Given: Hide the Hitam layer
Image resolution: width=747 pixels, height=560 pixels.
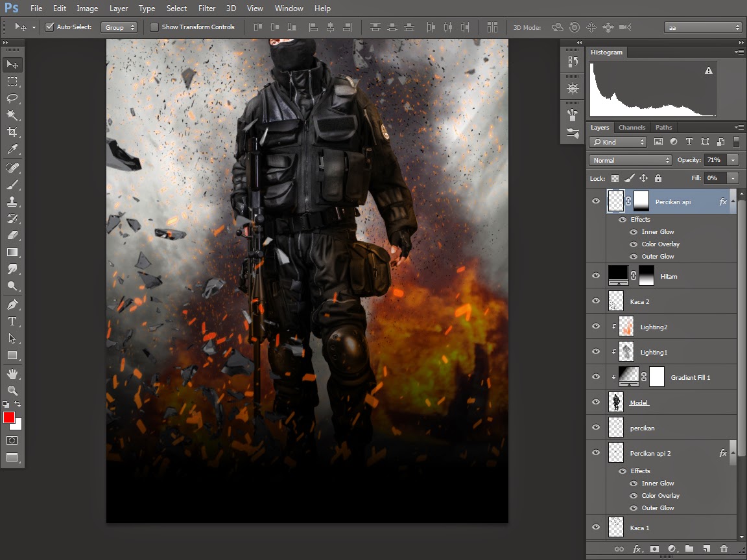Looking at the screenshot, I should pos(596,276).
